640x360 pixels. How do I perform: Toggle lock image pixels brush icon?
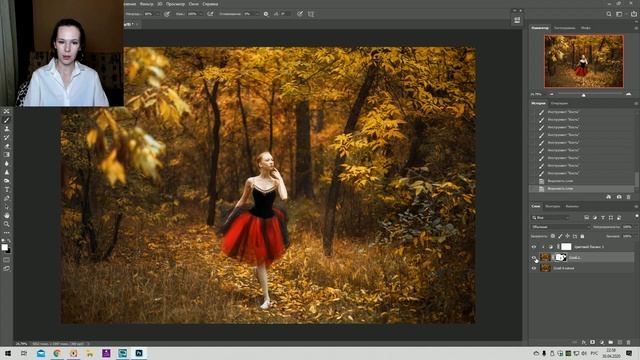[x=560, y=236]
